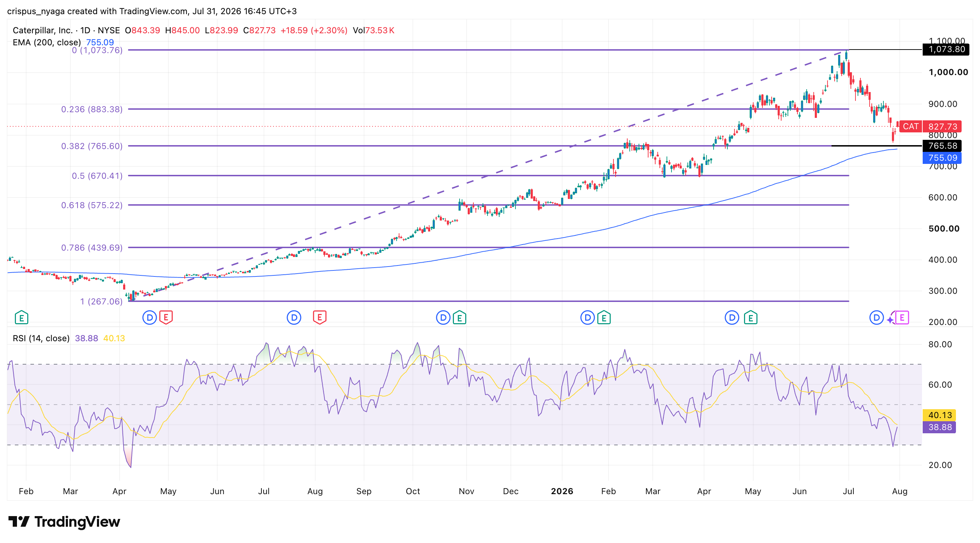Click the Caterpillar, Inc. symbol title
Image resolution: width=980 pixels, height=543 pixels.
pos(42,30)
